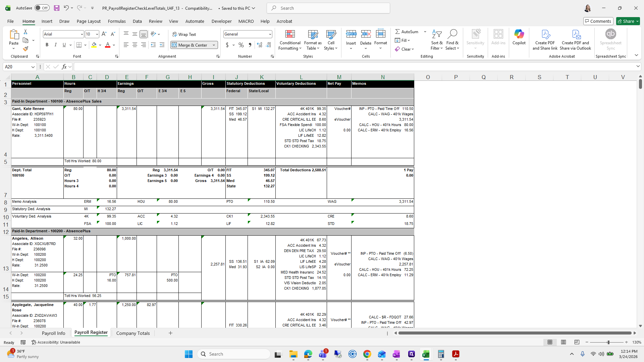Open the font name dropdown showing Arial
The height and width of the screenshot is (362, 644).
[82, 34]
